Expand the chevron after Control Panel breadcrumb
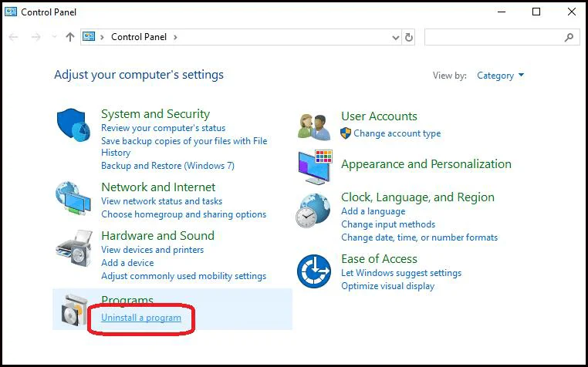Viewport: 588px width, 367px height. 175,37
